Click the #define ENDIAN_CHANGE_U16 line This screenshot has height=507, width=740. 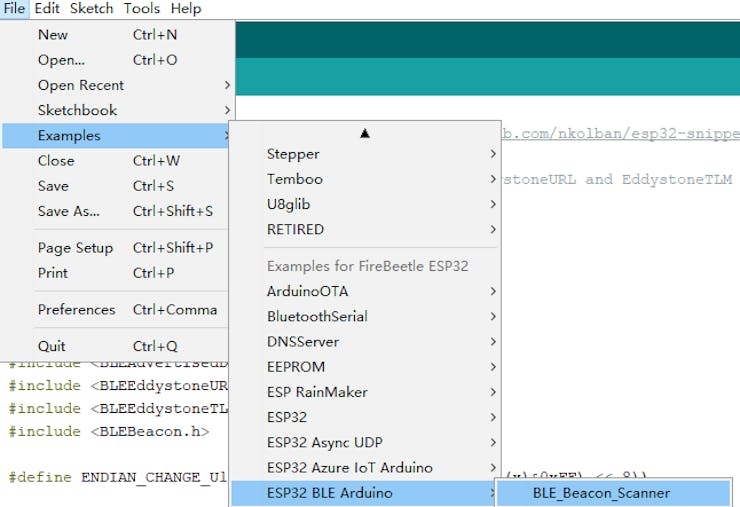118,477
